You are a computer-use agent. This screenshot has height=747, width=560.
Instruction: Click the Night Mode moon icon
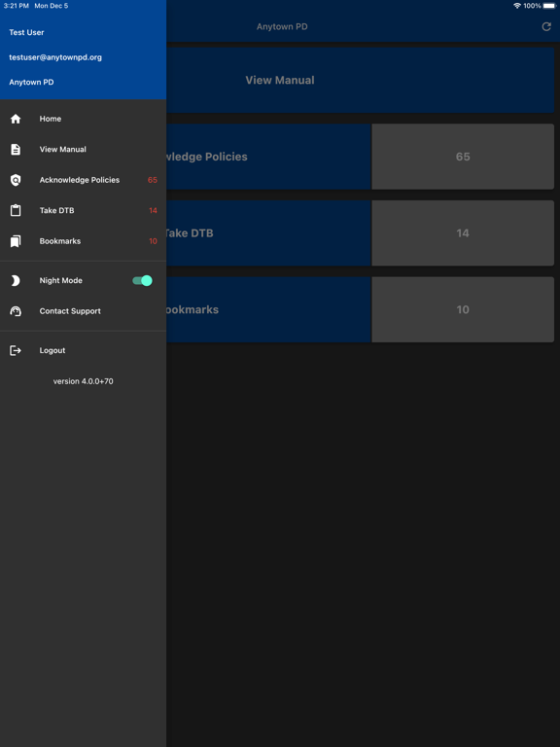point(16,280)
